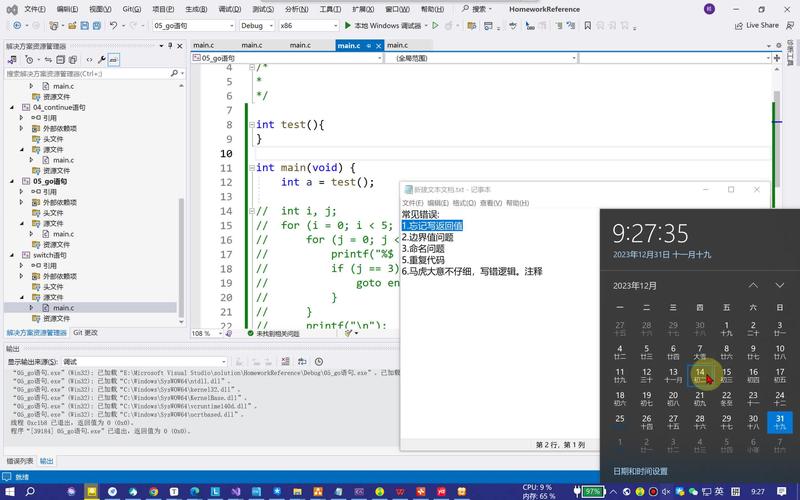Switch to the 错误列表 tab

click(x=20, y=461)
